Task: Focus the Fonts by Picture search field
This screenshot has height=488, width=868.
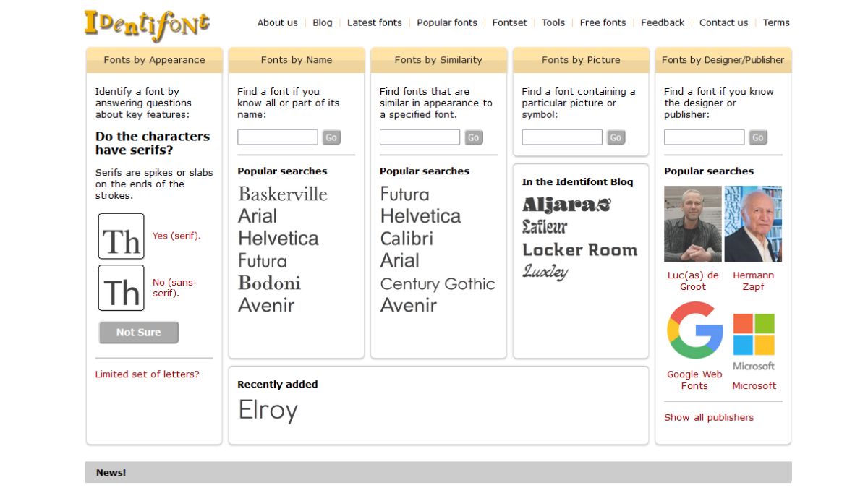Action: click(x=562, y=137)
